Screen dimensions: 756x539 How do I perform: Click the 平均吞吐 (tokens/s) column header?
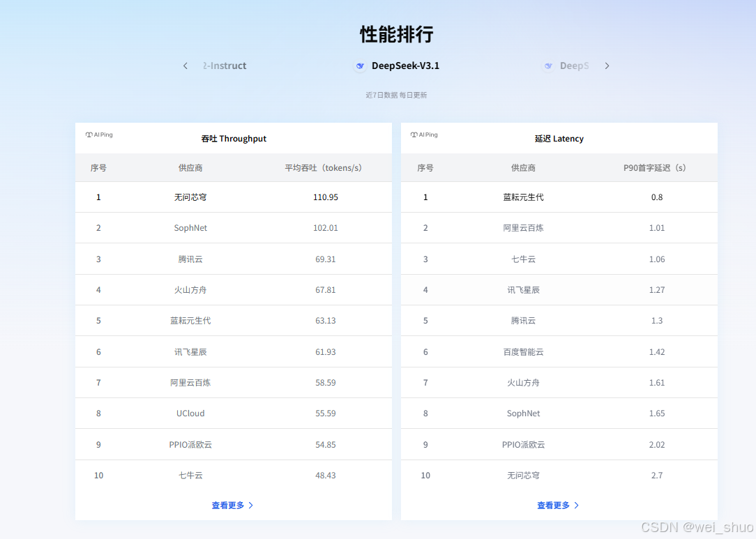323,168
